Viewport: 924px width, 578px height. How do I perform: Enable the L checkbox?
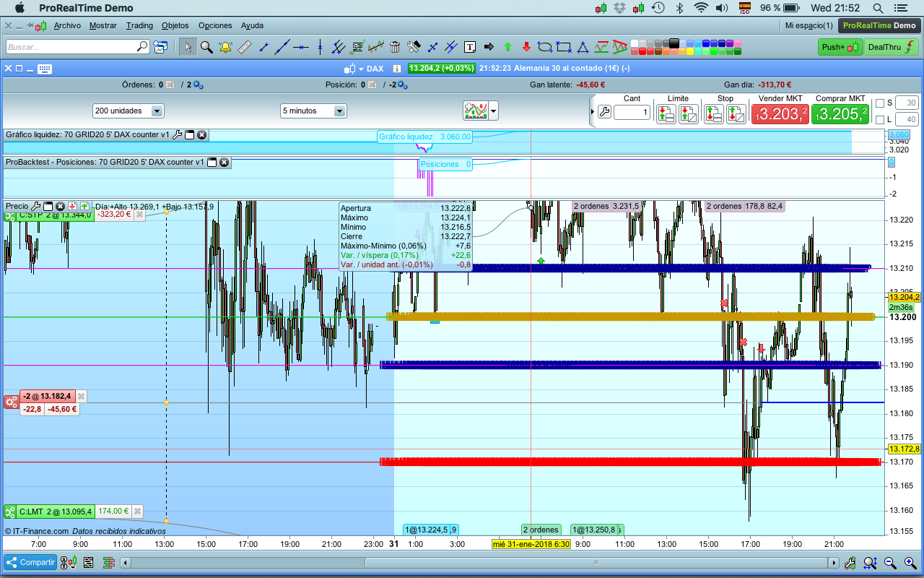click(x=879, y=120)
